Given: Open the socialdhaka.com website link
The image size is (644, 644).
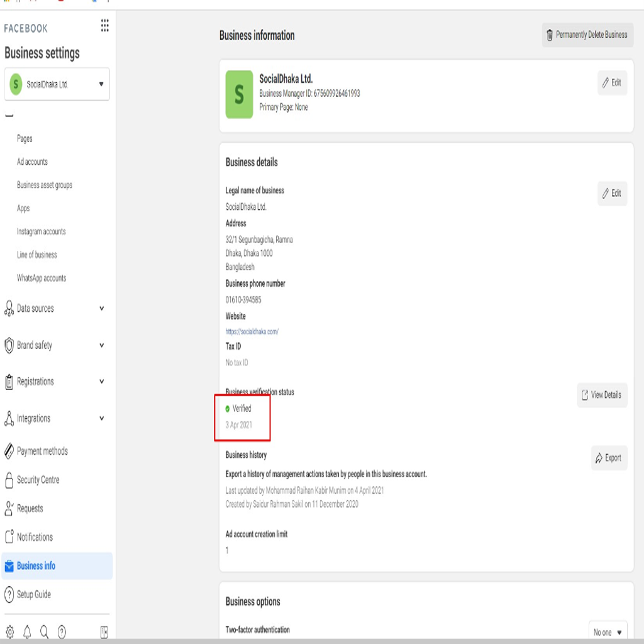Looking at the screenshot, I should [252, 331].
